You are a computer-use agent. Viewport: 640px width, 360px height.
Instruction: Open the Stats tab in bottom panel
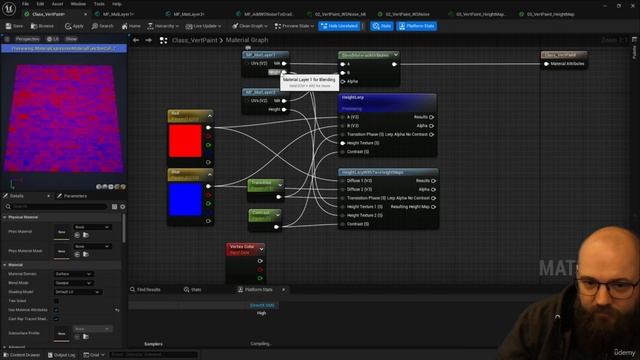(193, 289)
